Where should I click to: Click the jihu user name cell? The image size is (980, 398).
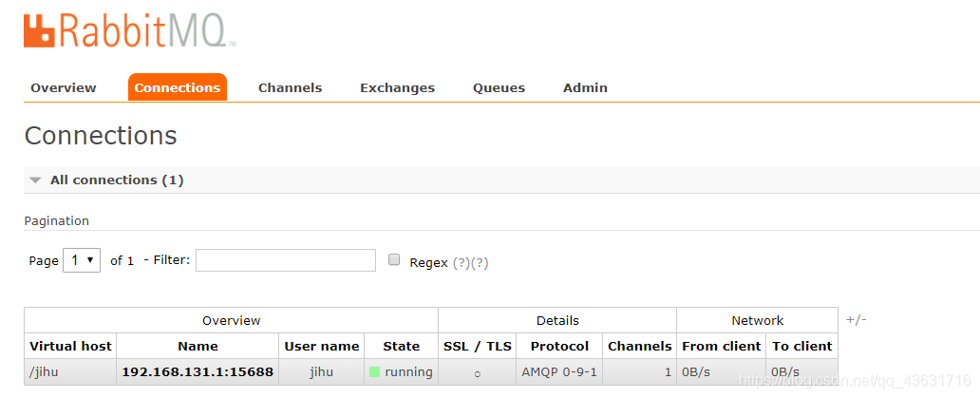pyautogui.click(x=322, y=372)
